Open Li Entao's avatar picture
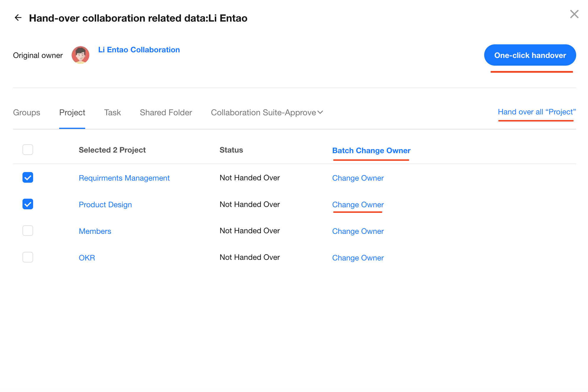Screen dimensions: 588x392 [80, 55]
